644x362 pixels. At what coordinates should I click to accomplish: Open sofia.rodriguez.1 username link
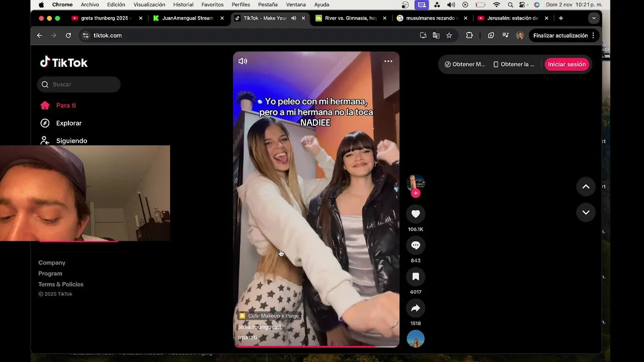[x=260, y=327]
